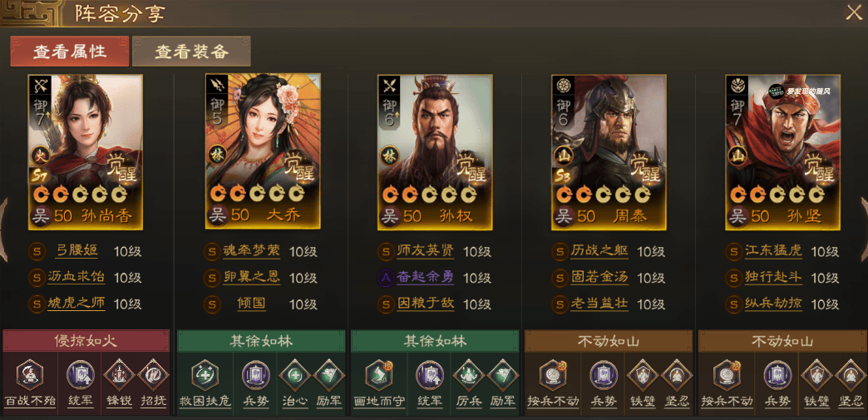Click 周泰's 按兵不动 skill icon

(x=552, y=375)
